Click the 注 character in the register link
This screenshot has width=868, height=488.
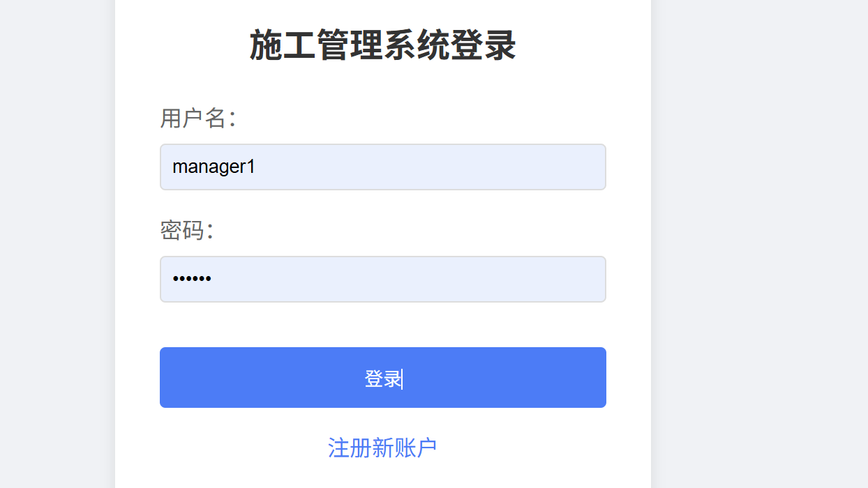(x=338, y=448)
